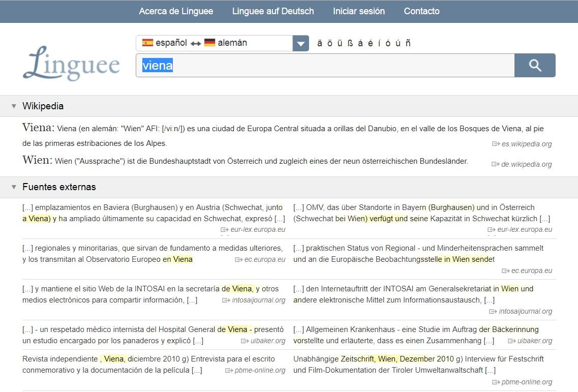Click the Wikipedia section header
Image resolution: width=578 pixels, height=392 pixels.
pyautogui.click(x=289, y=106)
